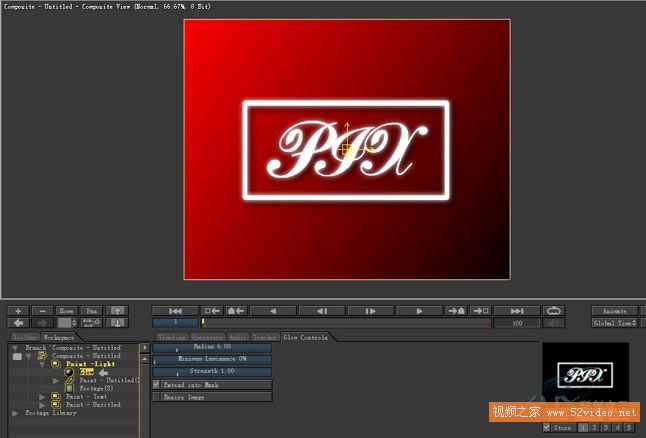Go to clip end arrow-home icon
Image resolution: width=646 pixels, height=438 pixels.
(x=456, y=311)
